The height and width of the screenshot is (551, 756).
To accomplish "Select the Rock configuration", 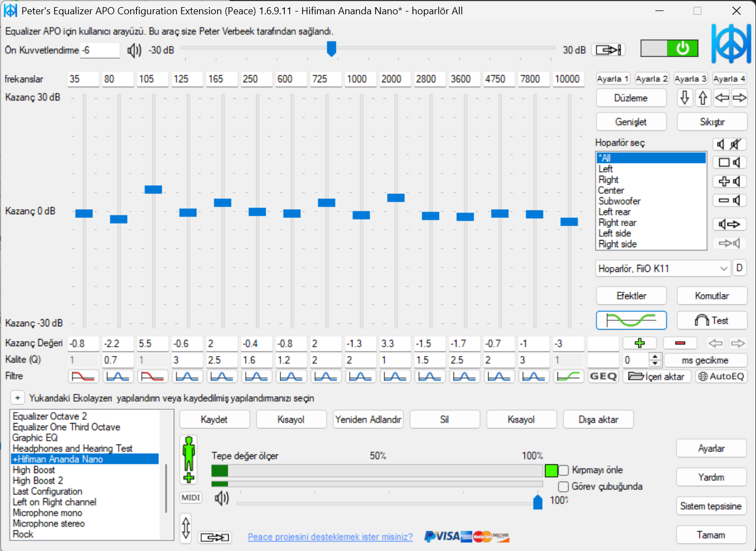I will click(x=85, y=534).
